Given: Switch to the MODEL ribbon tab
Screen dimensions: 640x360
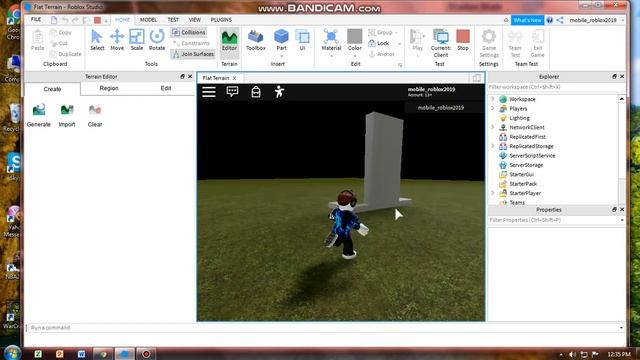Looking at the screenshot, I should [x=149, y=20].
